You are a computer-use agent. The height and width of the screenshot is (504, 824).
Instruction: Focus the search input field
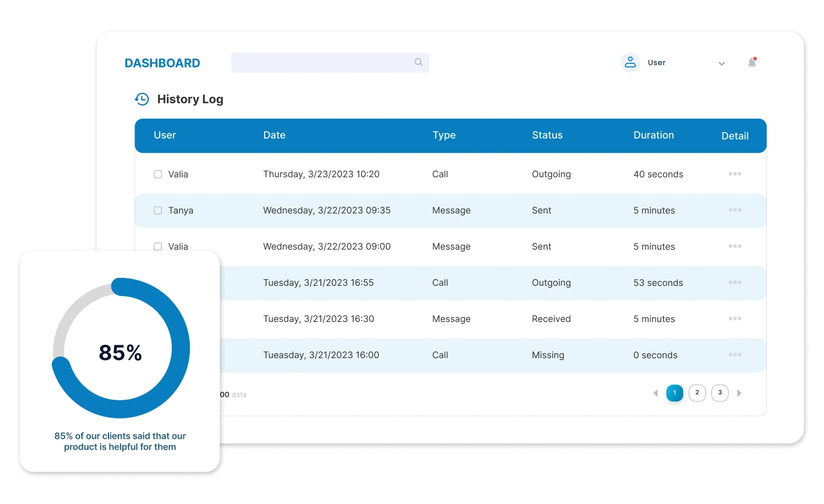click(x=319, y=62)
